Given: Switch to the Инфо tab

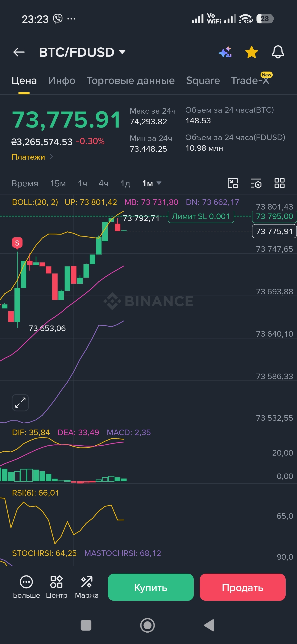Looking at the screenshot, I should [x=62, y=80].
